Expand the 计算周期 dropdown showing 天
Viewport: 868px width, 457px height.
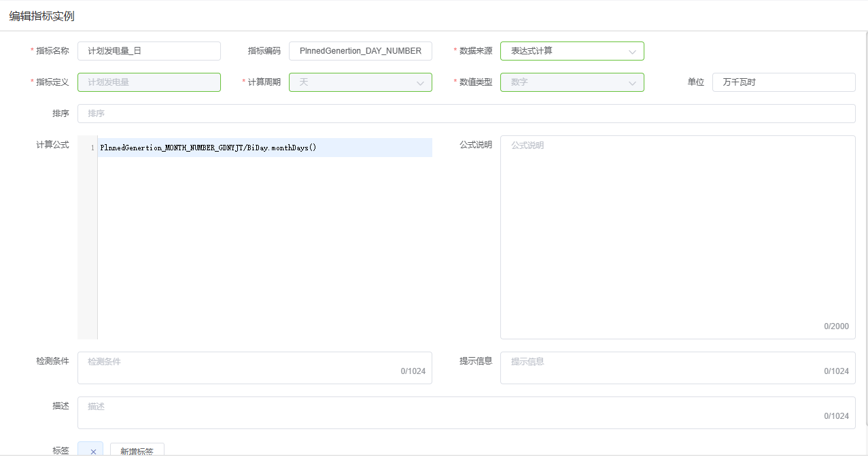tap(353, 82)
